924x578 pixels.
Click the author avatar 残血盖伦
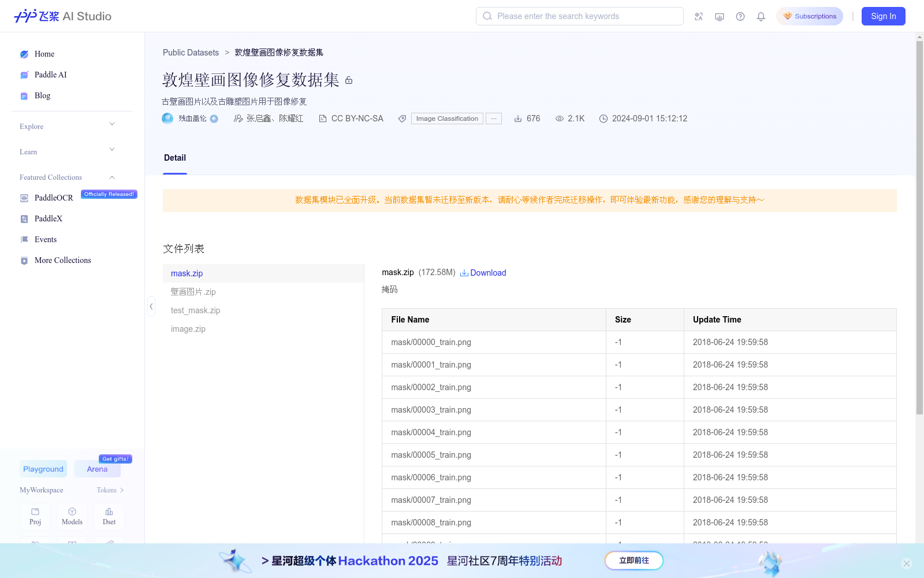[x=167, y=118]
